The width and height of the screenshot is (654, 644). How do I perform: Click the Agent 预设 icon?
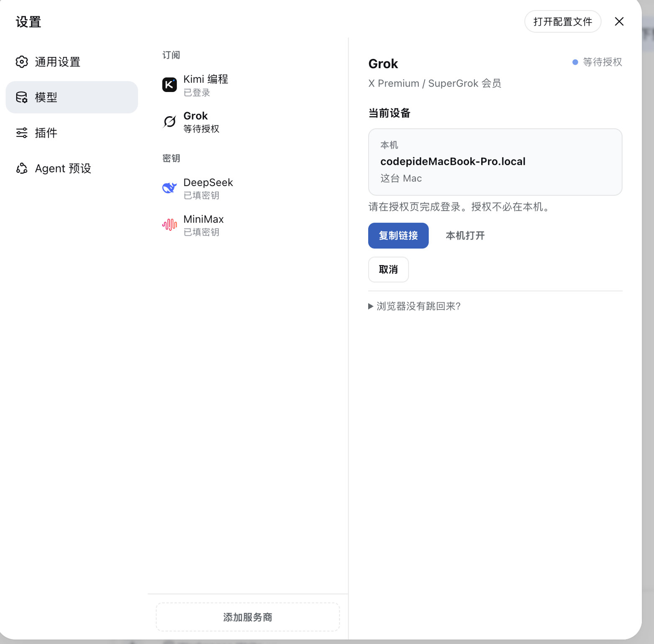pyautogui.click(x=22, y=169)
